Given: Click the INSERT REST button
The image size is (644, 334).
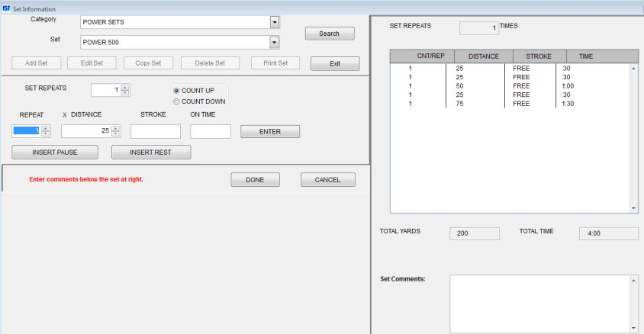Looking at the screenshot, I should 150,153.
